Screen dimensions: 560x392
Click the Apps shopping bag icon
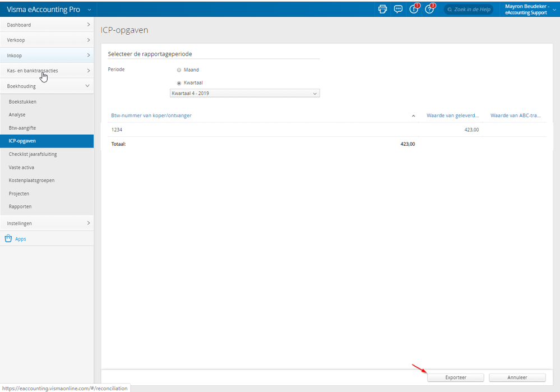pos(8,239)
